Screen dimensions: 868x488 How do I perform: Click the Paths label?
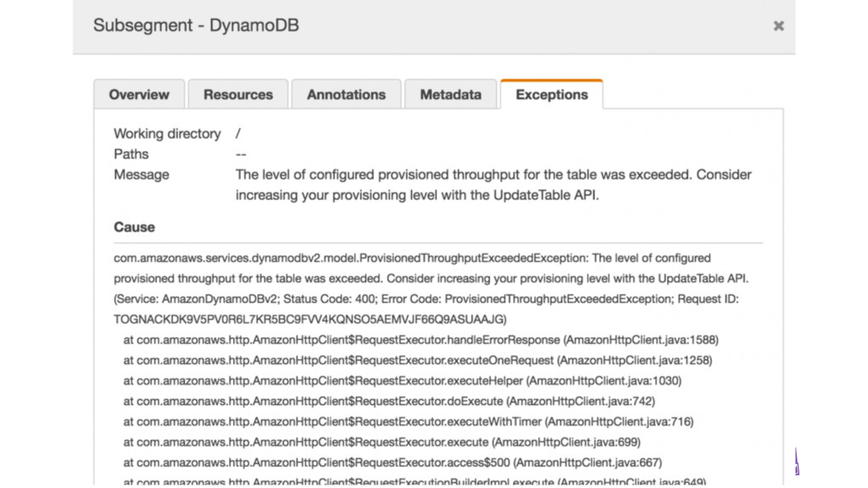(131, 154)
